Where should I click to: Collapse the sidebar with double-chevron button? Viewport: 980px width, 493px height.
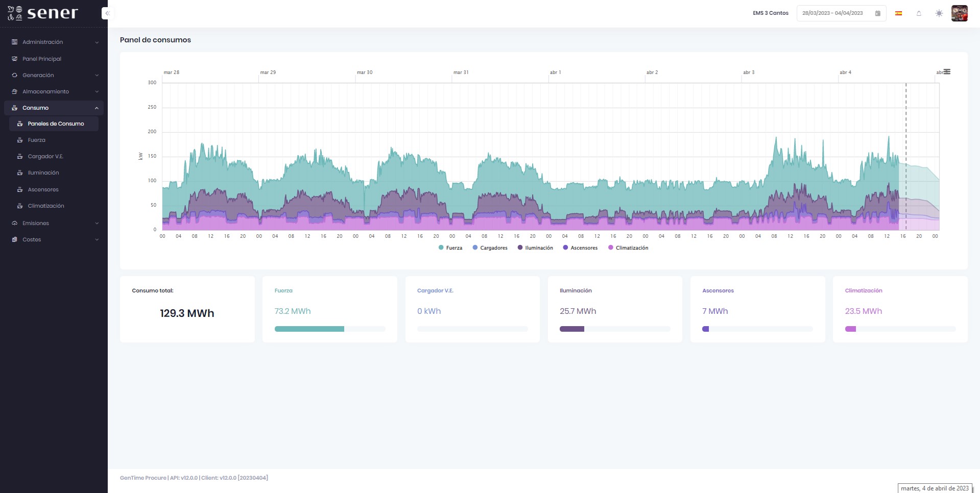[107, 13]
